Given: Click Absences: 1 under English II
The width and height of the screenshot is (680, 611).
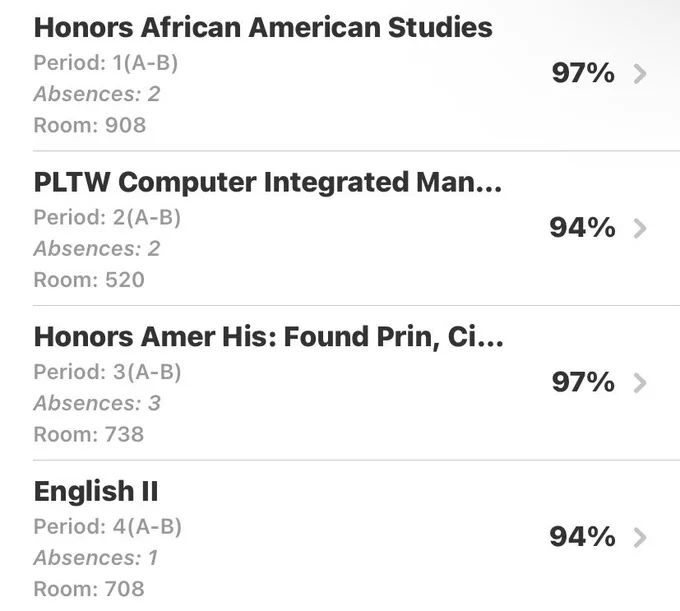Looking at the screenshot, I should [96, 558].
